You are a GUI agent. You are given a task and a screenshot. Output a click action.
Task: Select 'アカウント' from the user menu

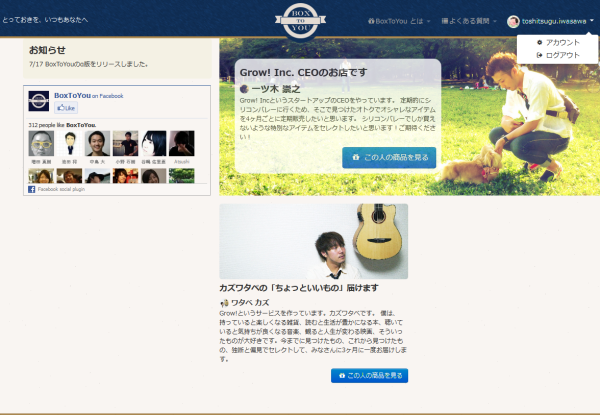point(558,42)
